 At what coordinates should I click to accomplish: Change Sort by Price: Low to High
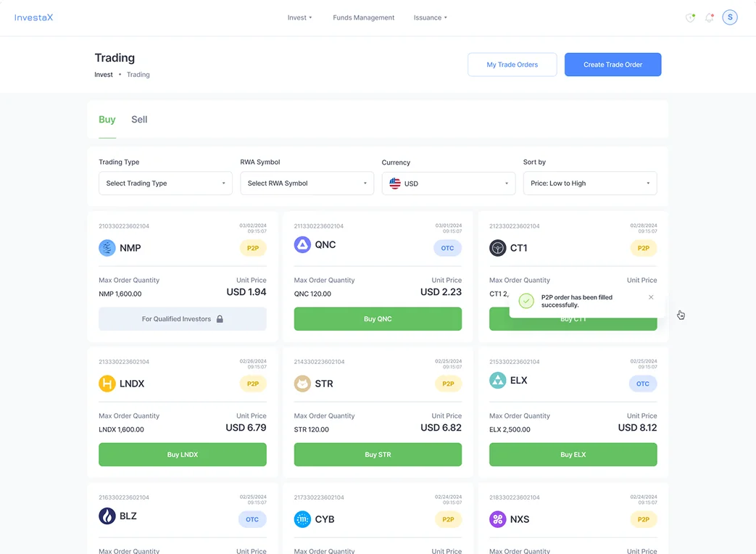pyautogui.click(x=589, y=183)
